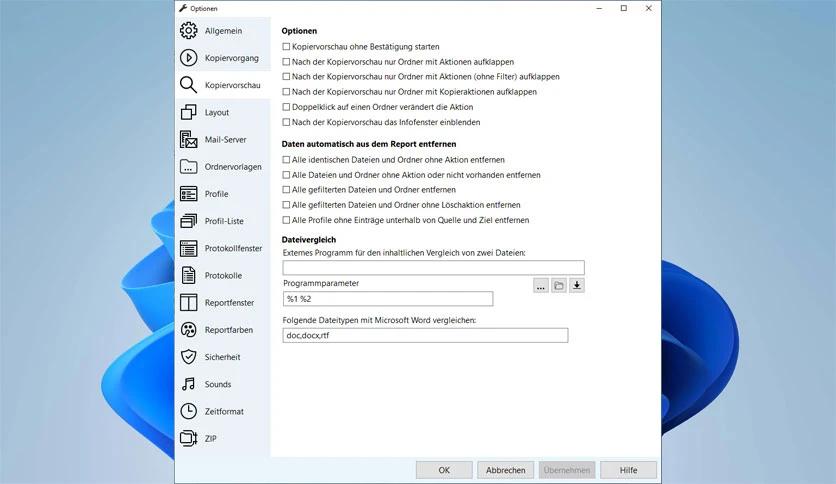
Task: Click the external compare program path field
Action: (x=433, y=268)
